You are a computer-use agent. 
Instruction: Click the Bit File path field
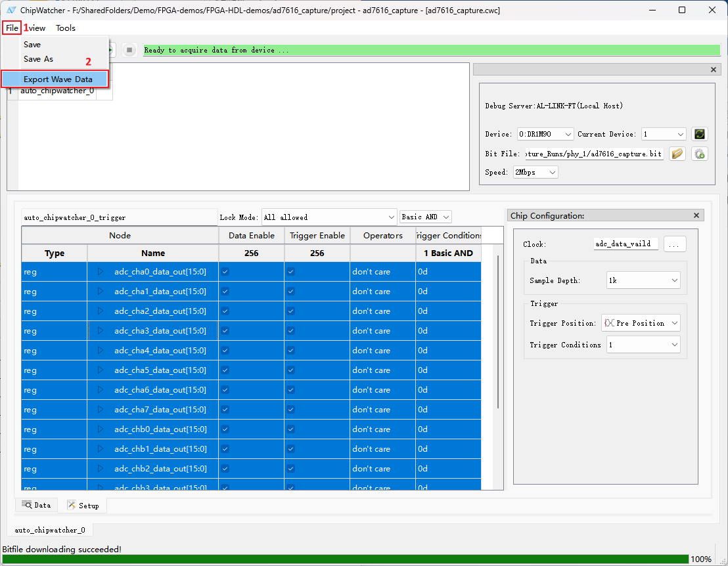coord(594,154)
